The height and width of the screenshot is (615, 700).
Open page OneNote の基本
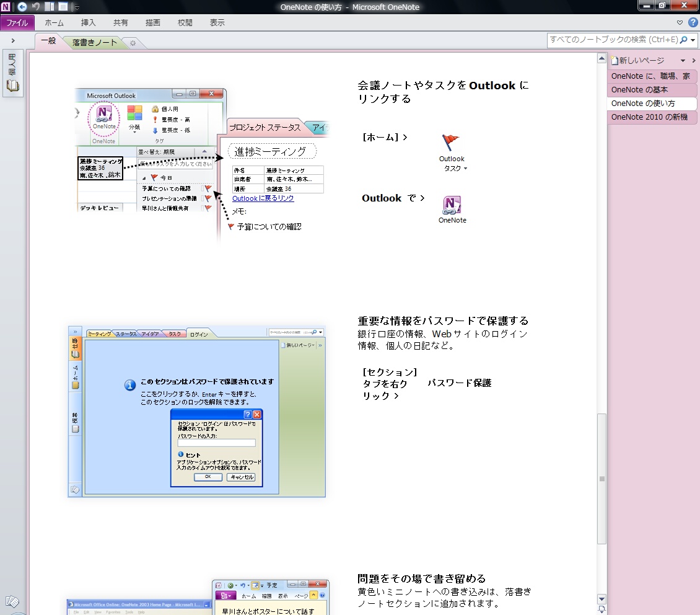point(651,90)
